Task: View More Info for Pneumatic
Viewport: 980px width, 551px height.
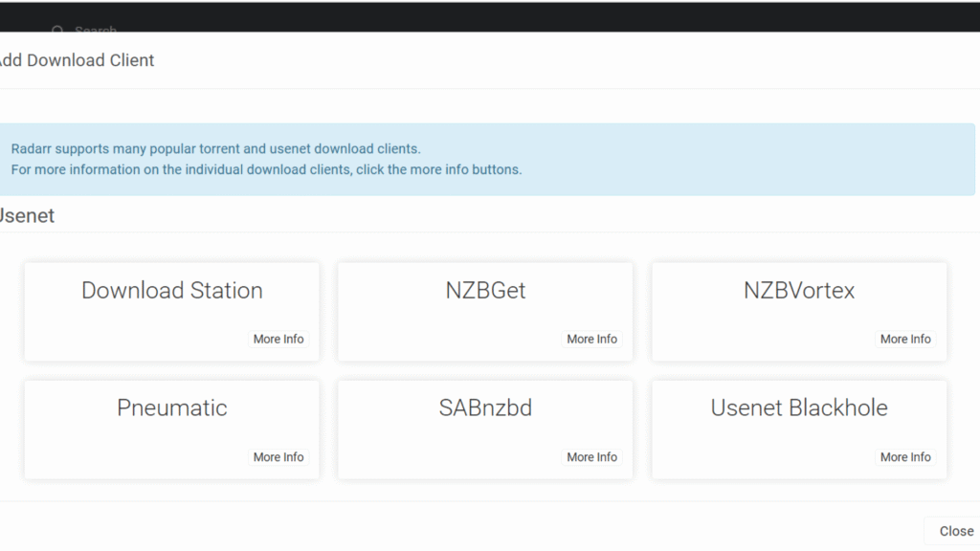Action: [x=278, y=457]
